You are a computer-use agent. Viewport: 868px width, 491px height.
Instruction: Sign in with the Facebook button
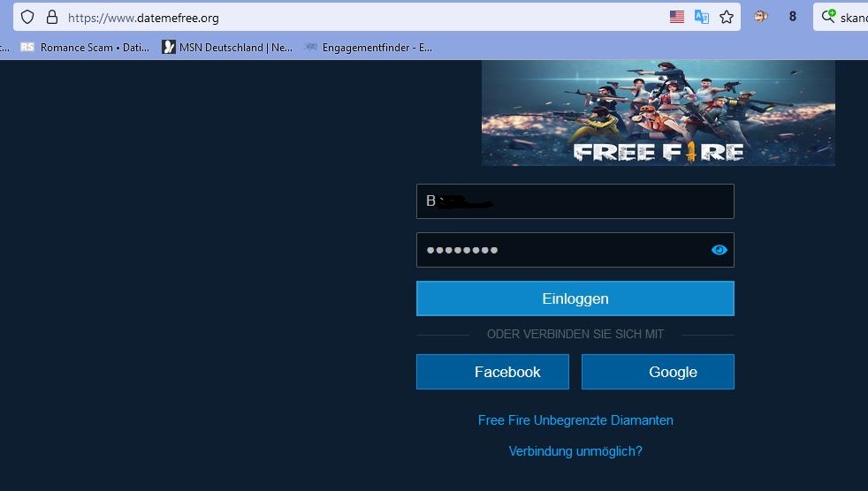pyautogui.click(x=492, y=372)
